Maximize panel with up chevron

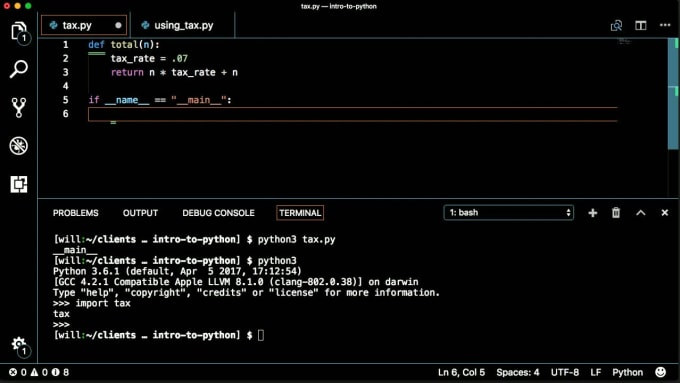coord(641,213)
